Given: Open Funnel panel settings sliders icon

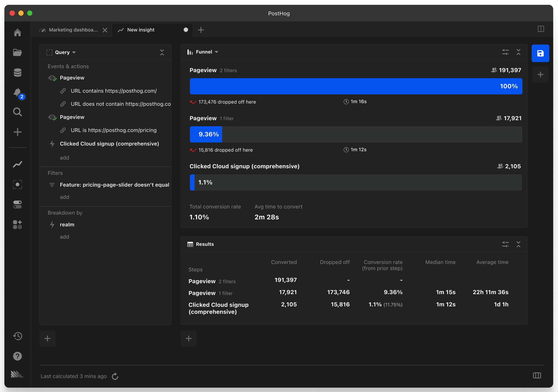Looking at the screenshot, I should 506,52.
